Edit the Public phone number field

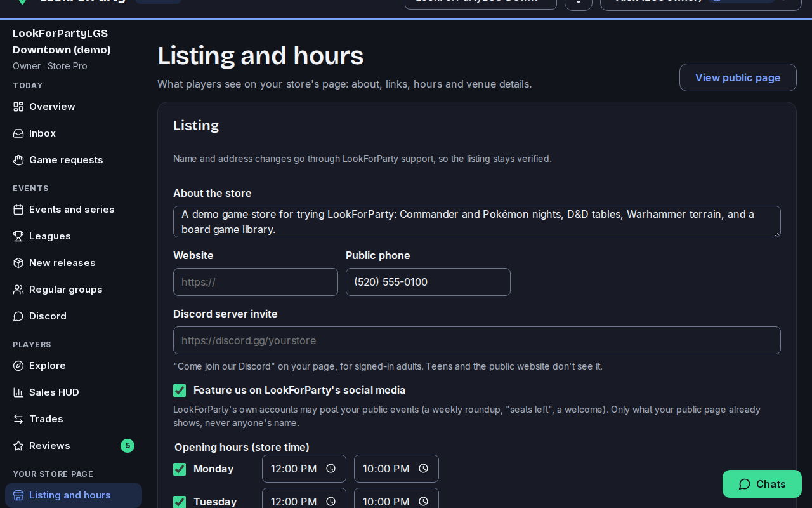pos(428,282)
